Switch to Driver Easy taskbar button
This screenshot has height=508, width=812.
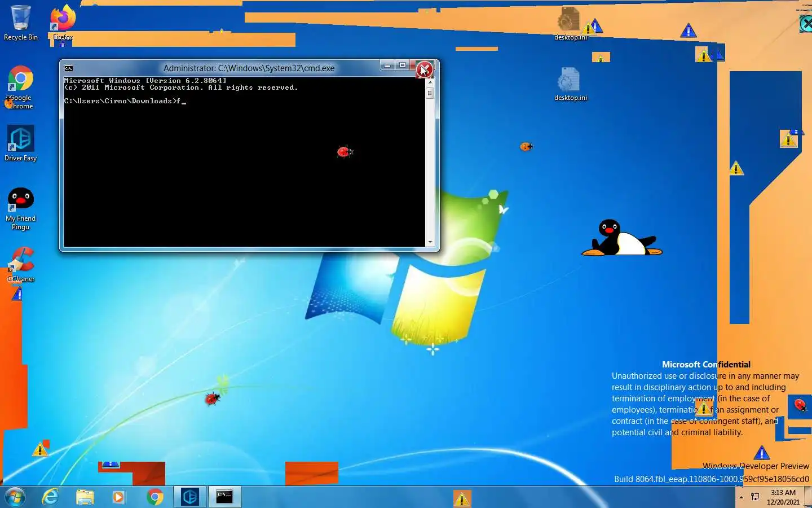190,497
